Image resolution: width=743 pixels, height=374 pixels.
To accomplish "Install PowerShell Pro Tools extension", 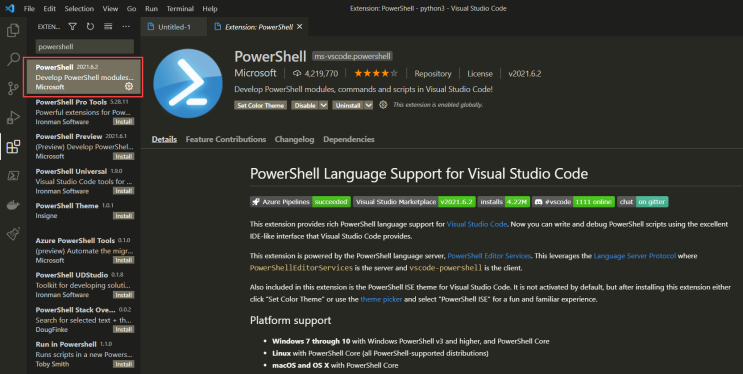I will [123, 122].
